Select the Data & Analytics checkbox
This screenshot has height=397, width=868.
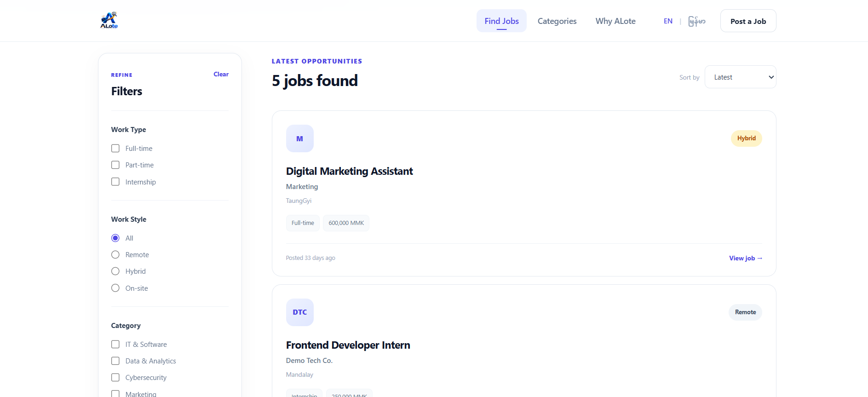[x=115, y=361]
